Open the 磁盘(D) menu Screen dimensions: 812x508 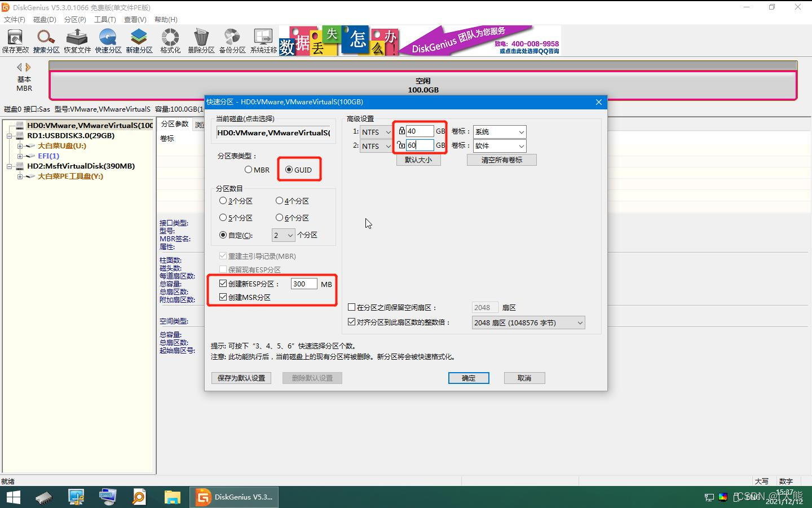click(45, 19)
